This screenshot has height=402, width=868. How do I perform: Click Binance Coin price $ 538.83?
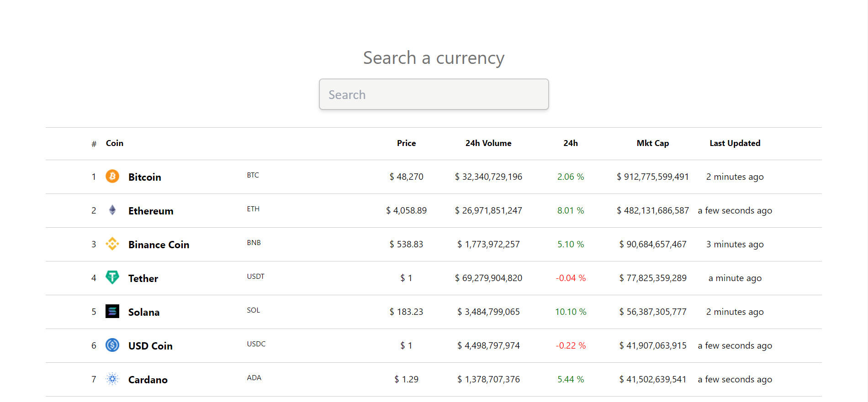pyautogui.click(x=406, y=244)
